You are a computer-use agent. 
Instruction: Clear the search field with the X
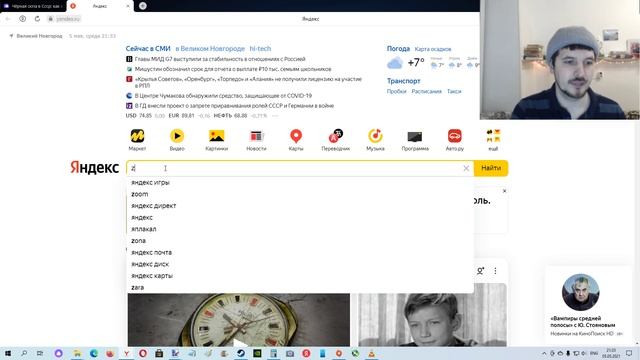[x=466, y=168]
